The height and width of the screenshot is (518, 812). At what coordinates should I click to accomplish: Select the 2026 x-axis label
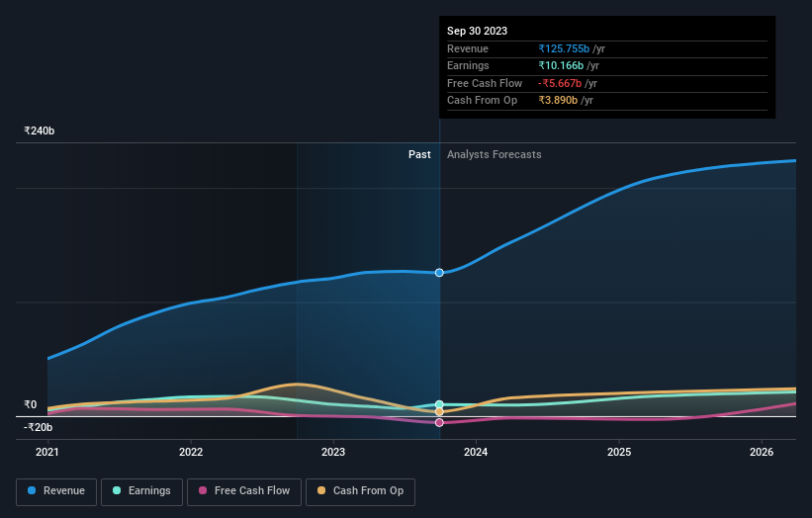pos(762,452)
